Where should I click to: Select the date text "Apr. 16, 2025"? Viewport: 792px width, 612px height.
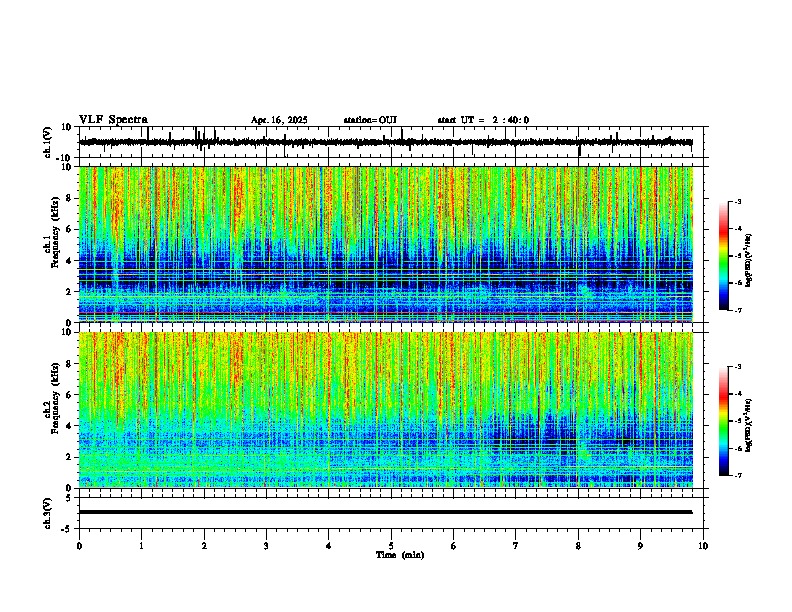(x=279, y=120)
